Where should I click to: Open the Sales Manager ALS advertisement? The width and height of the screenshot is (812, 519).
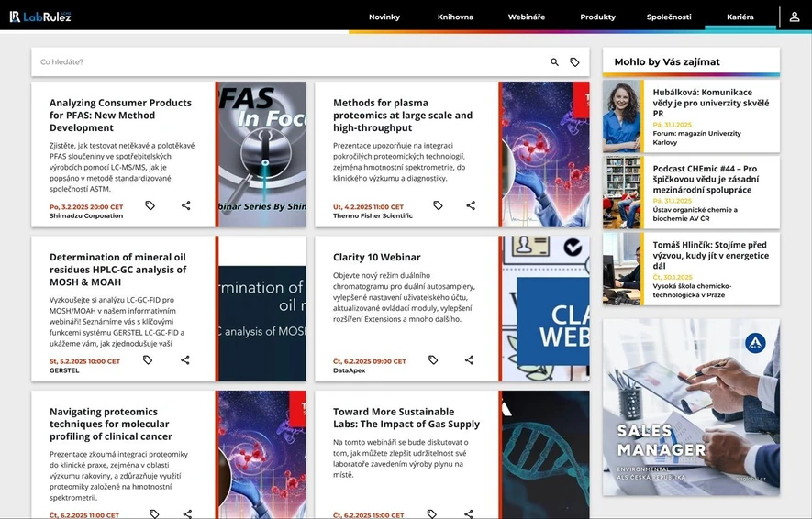[x=691, y=407]
